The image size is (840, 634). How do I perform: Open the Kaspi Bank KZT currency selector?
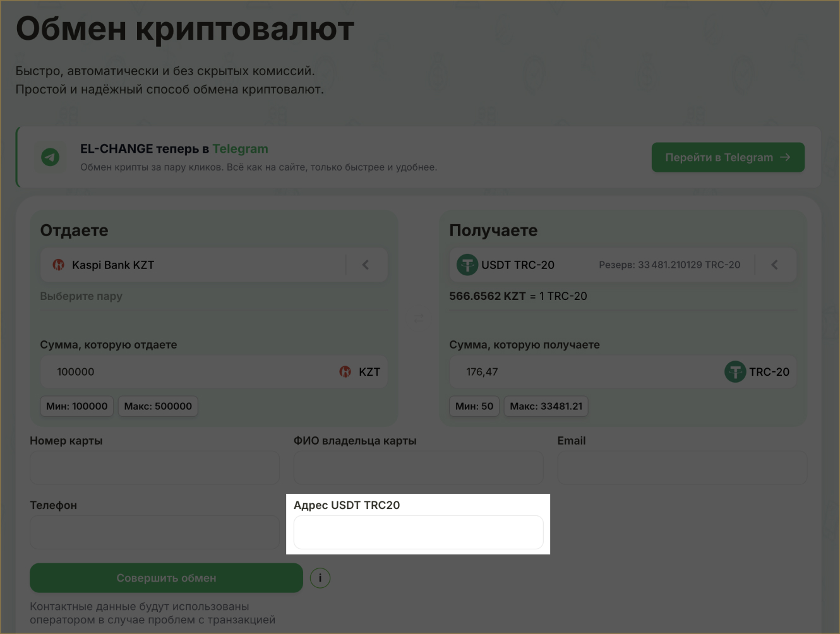pos(189,265)
